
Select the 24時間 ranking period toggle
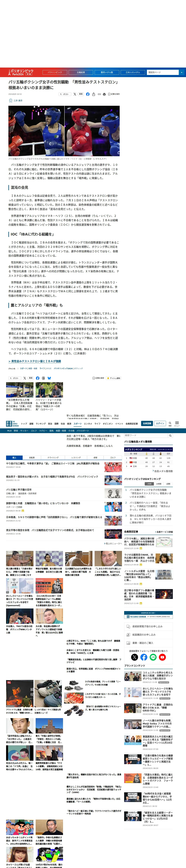pos(159,484)
